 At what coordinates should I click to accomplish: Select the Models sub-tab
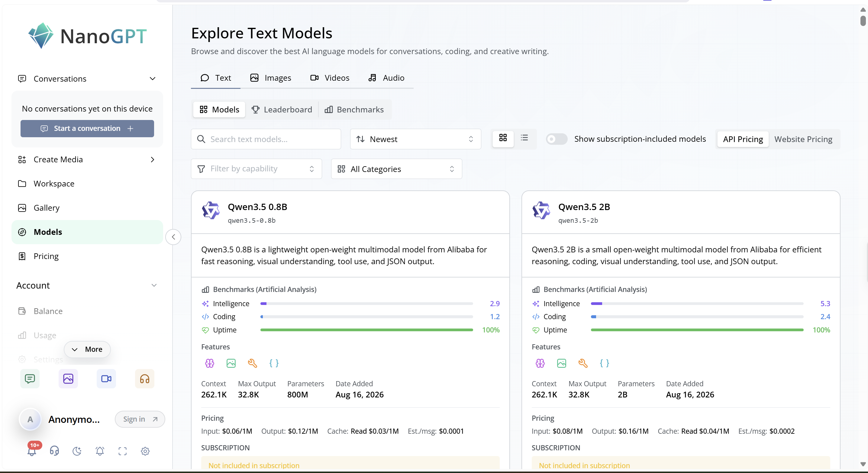(x=219, y=110)
